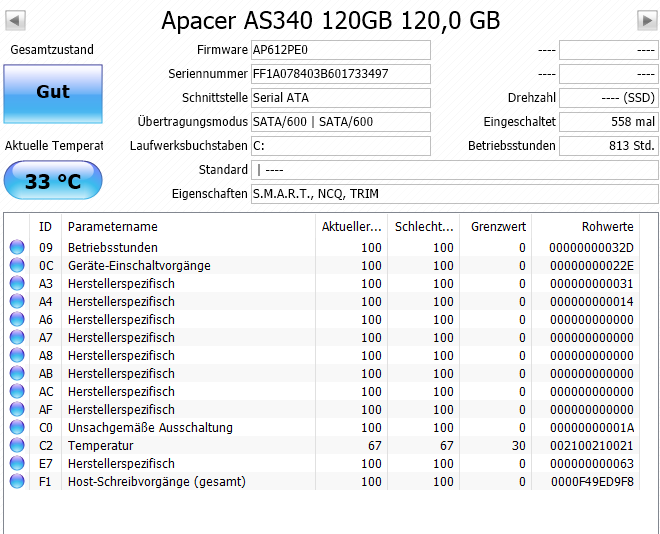Image resolution: width=660 pixels, height=534 pixels.
Task: Click raw value 00000000032D
Action: point(591,247)
